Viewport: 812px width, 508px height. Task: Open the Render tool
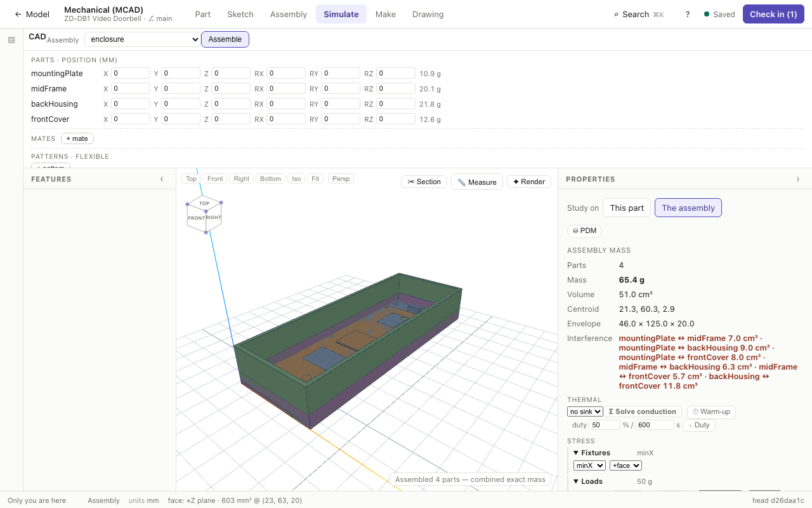pos(528,182)
